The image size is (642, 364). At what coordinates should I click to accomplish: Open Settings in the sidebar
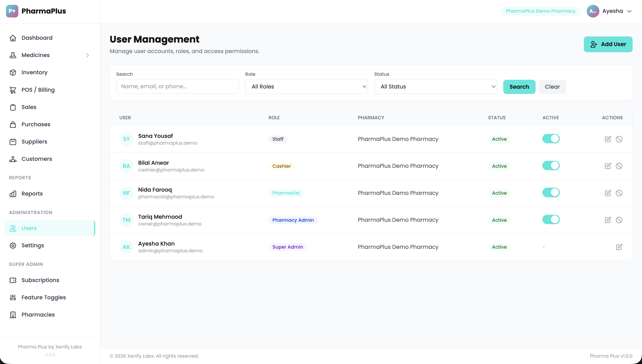tap(50, 246)
